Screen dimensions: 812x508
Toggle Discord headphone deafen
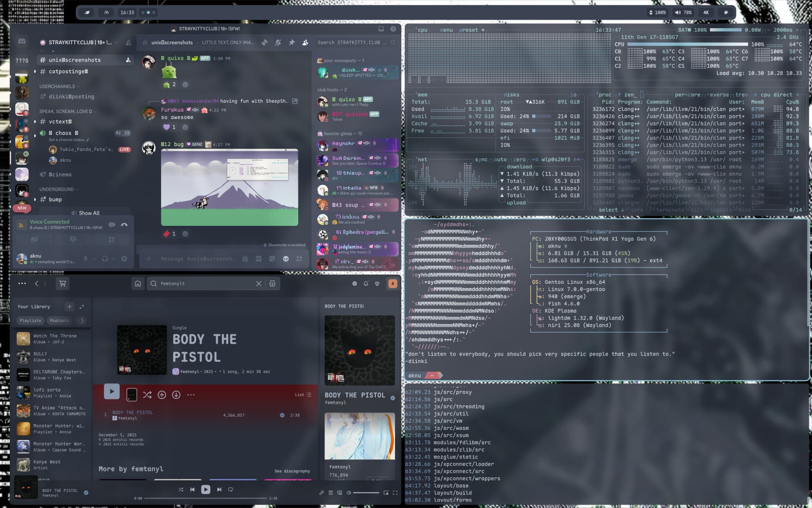click(x=105, y=258)
